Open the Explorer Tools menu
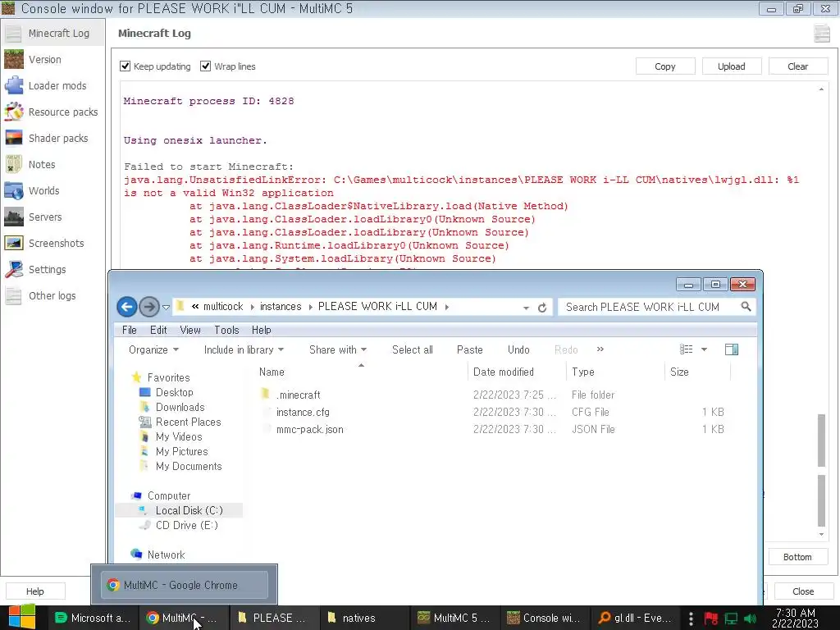 click(x=226, y=330)
